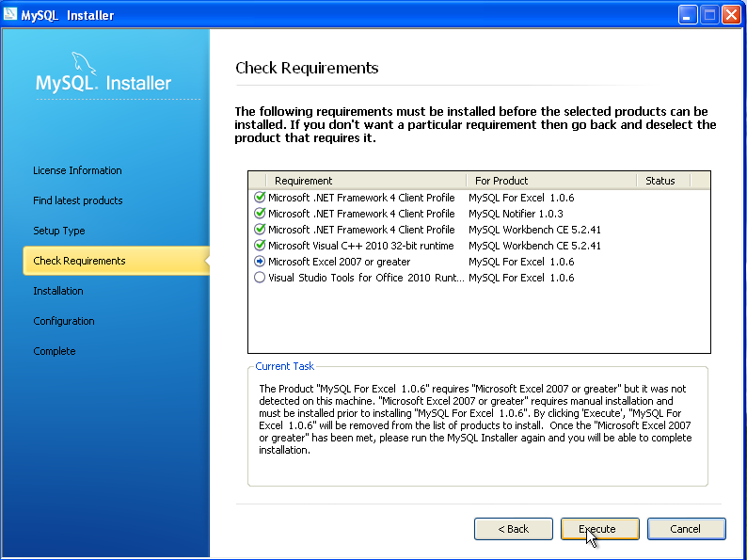Click the MySQL dolphin logo in the sidebar

[x=80, y=67]
